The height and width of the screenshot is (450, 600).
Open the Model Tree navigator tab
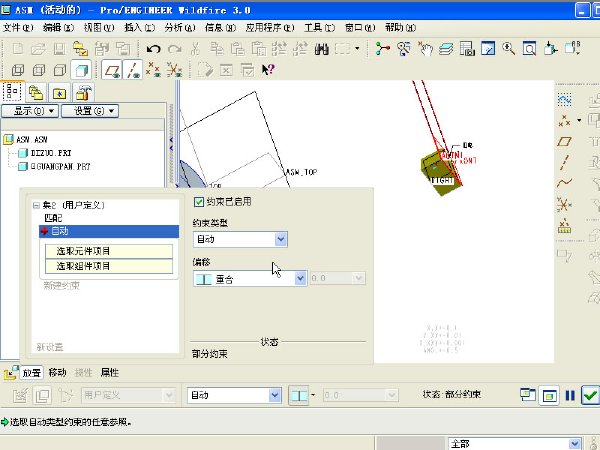click(x=12, y=92)
